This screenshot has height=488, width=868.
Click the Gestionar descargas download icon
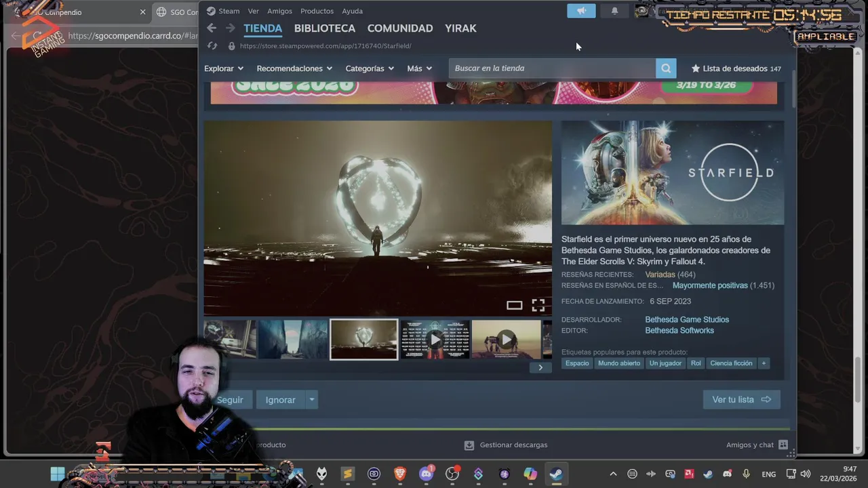(x=469, y=445)
